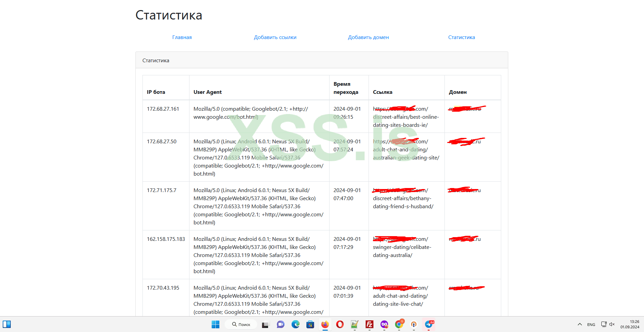Viewport: 644px width, 332px height.
Task: Open the Добавить домен link
Action: pyautogui.click(x=369, y=37)
